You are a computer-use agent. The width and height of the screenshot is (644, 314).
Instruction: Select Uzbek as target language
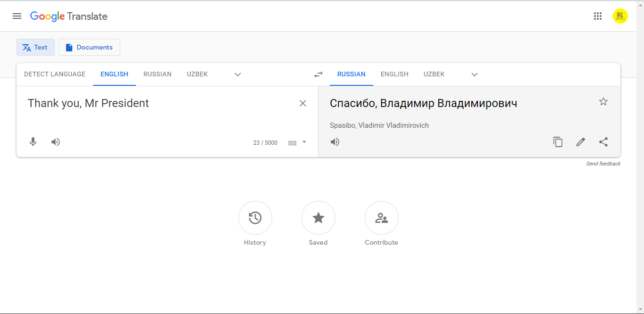coord(434,74)
